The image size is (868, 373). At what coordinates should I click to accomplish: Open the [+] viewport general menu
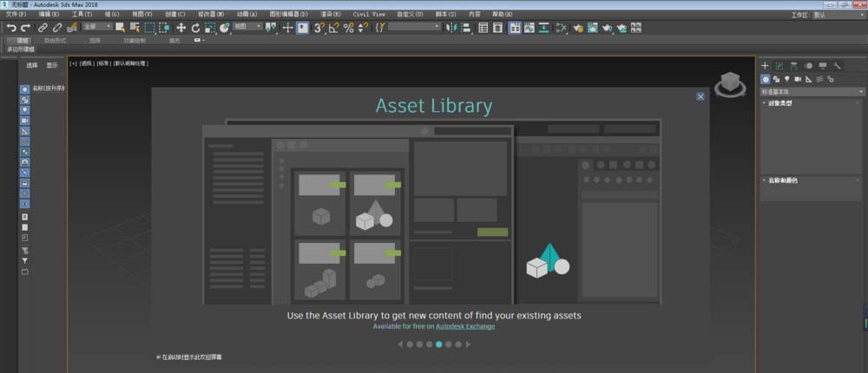click(x=73, y=63)
